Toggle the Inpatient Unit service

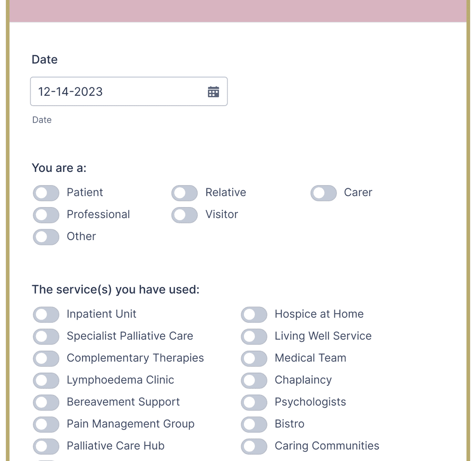point(46,315)
